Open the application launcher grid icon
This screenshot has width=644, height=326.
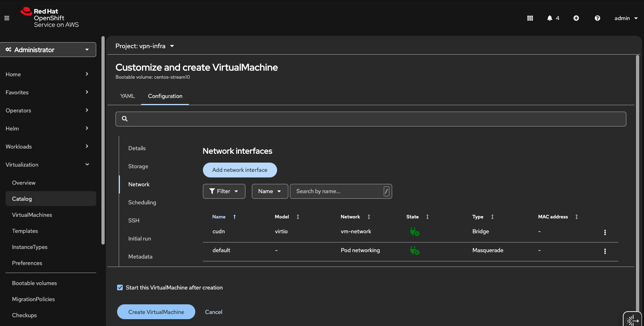(x=530, y=18)
